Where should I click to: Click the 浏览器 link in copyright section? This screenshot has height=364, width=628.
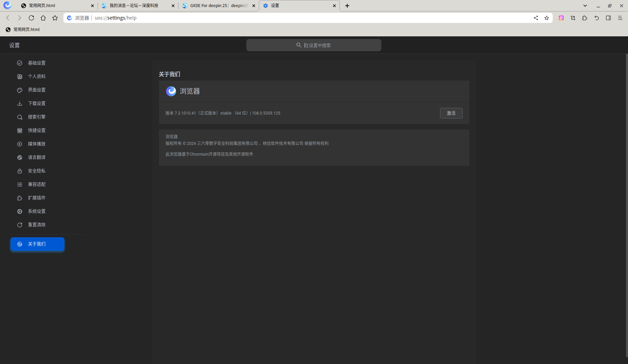(171, 137)
